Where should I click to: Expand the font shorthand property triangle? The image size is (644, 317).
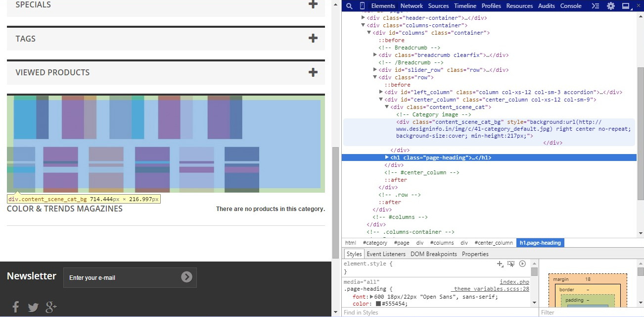371,297
